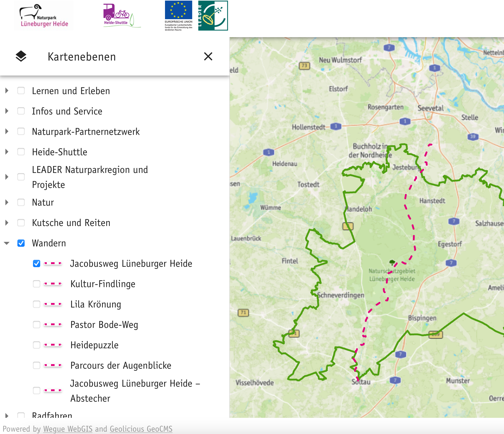Click the tree icon at Naturschutzgebiet
The height and width of the screenshot is (434, 504).
[392, 263]
